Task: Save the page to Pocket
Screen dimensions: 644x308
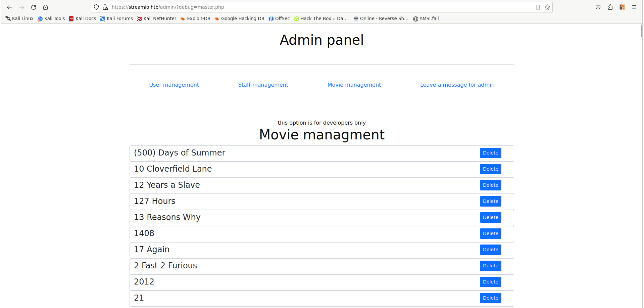Action: point(598,7)
